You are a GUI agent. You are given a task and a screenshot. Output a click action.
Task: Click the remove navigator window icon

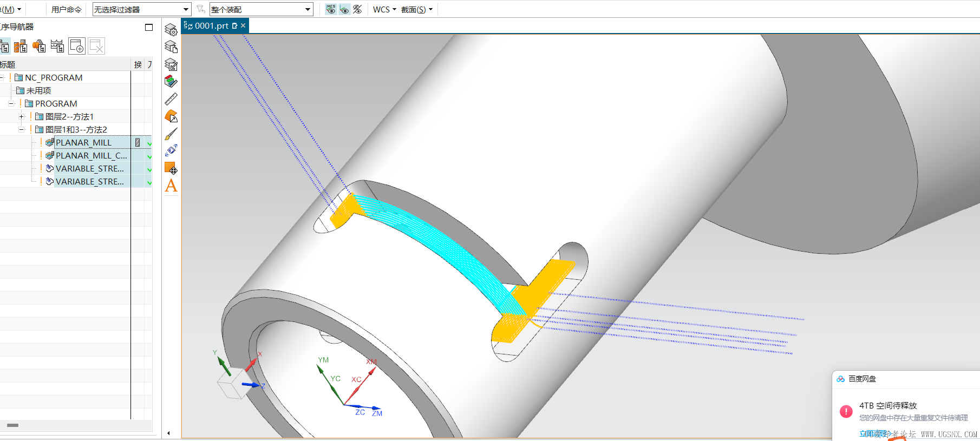coord(96,47)
